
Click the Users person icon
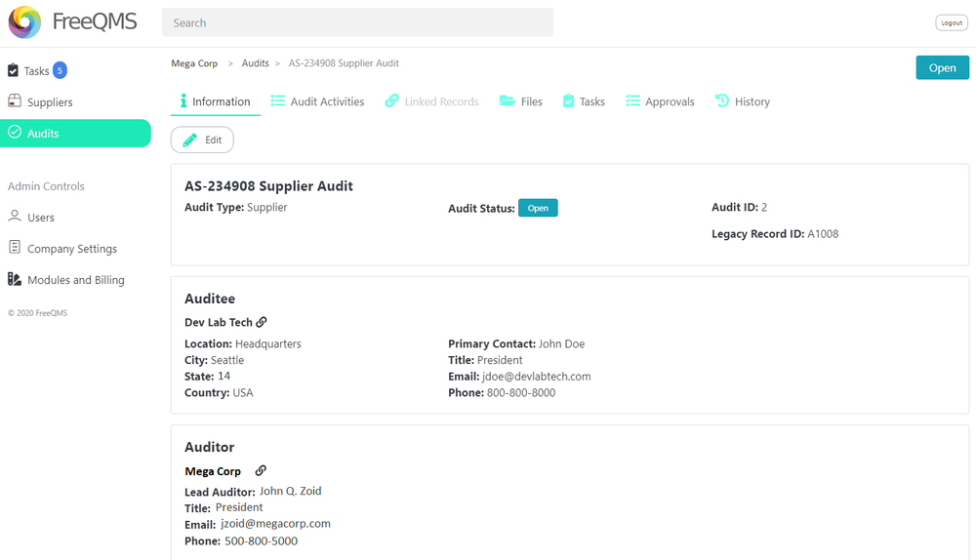point(15,216)
